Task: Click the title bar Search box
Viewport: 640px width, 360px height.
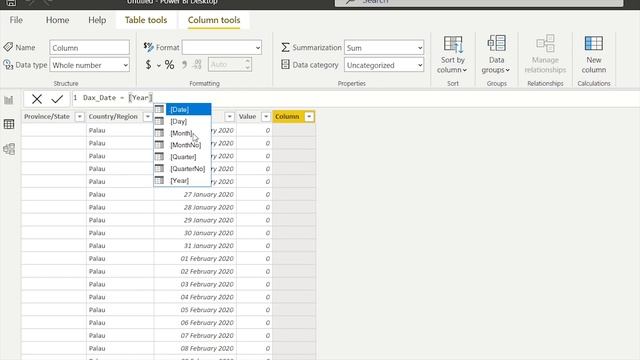Action: pyautogui.click(x=479, y=2)
